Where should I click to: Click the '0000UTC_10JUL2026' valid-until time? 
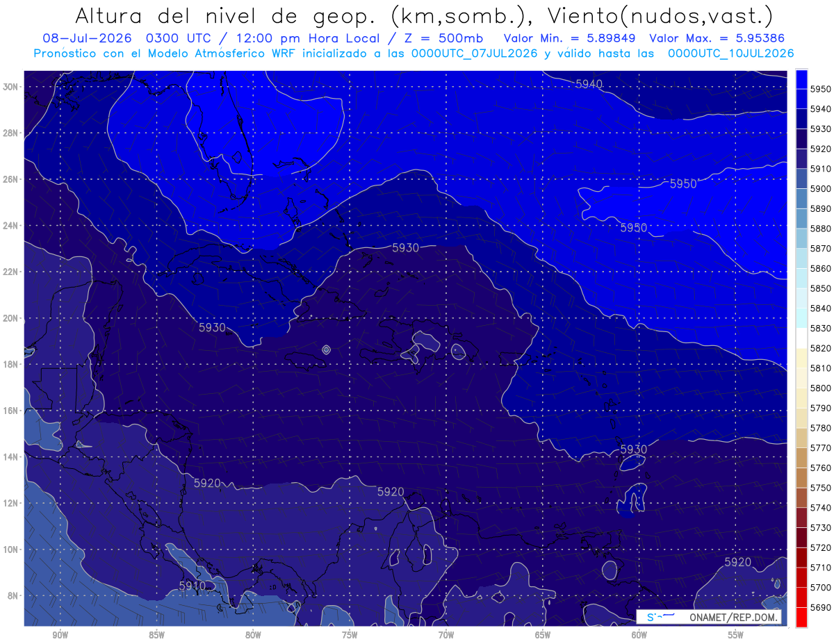(x=730, y=53)
